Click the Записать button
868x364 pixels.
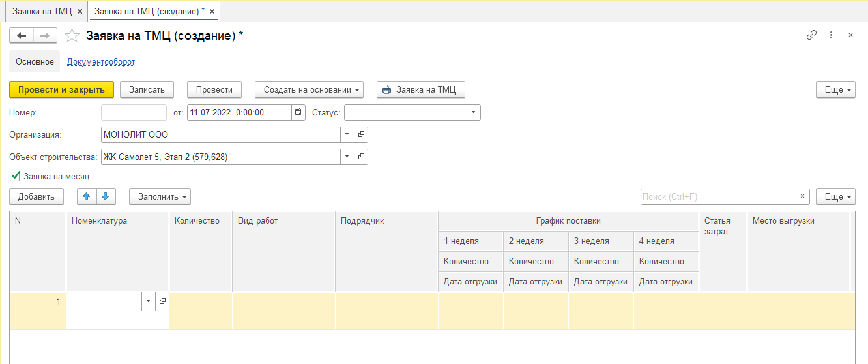tap(147, 89)
